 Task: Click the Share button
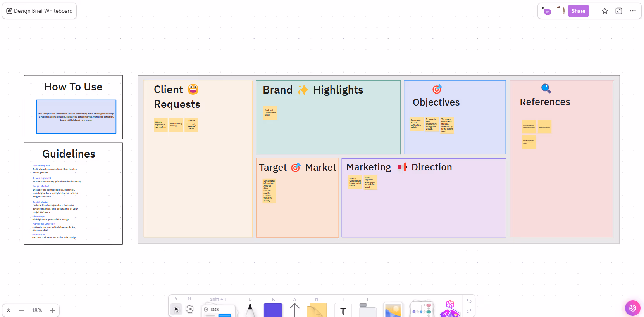578,11
